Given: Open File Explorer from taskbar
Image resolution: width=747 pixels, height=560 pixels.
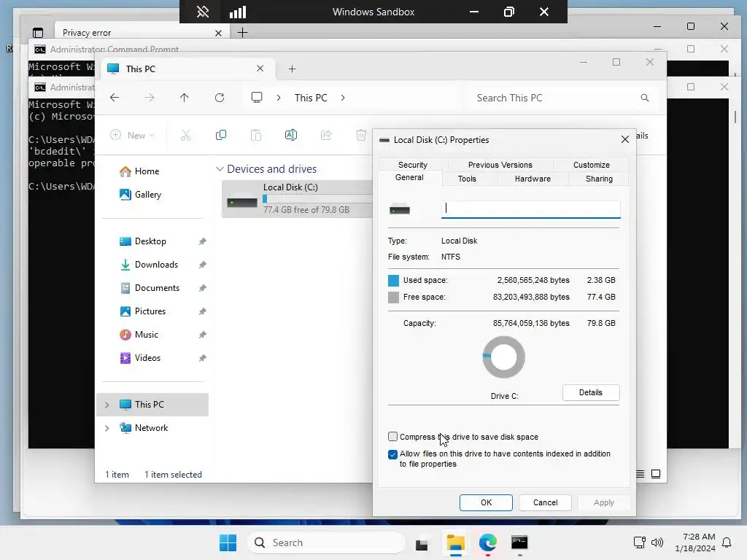Looking at the screenshot, I should coord(456,542).
